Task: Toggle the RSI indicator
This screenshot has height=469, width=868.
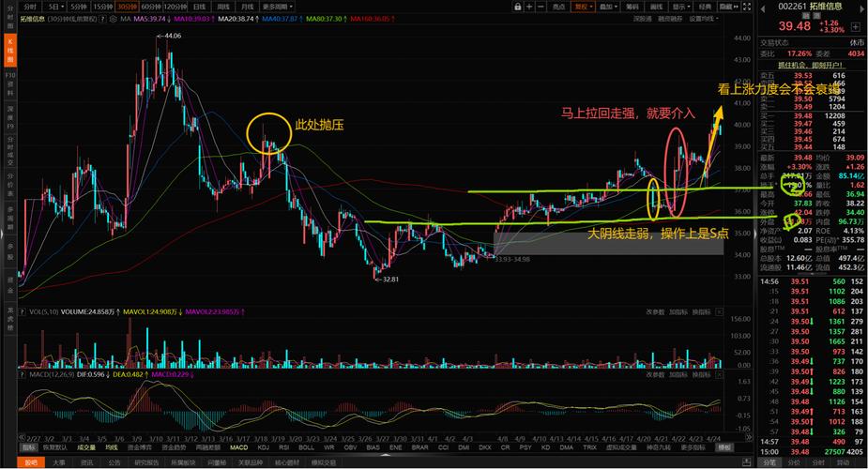Action: tap(284, 447)
